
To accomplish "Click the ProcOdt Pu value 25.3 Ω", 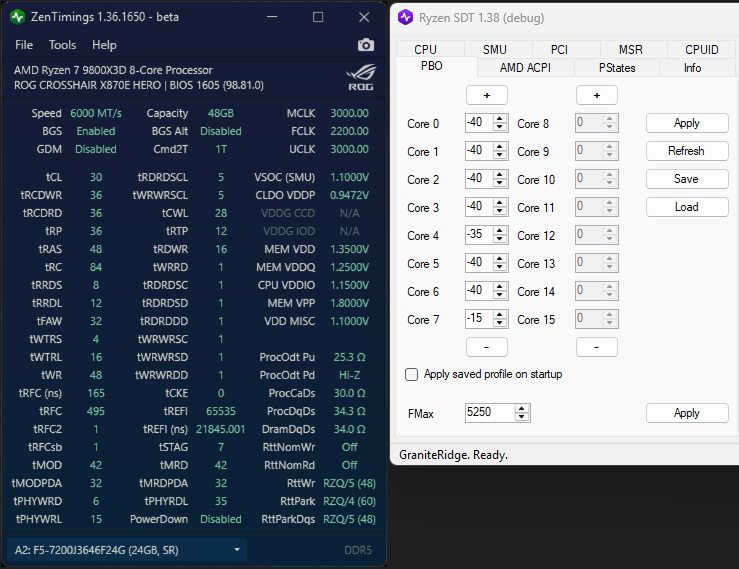I will tap(349, 357).
